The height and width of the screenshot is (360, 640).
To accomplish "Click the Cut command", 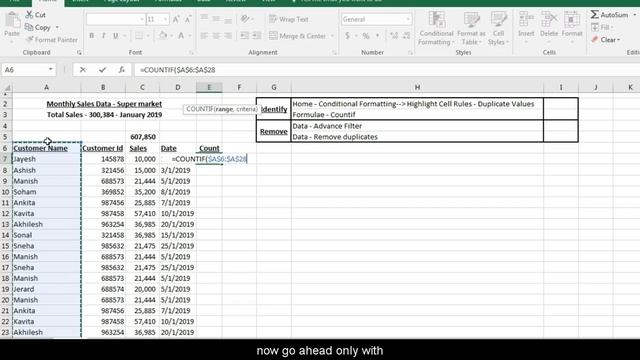I will point(36,15).
